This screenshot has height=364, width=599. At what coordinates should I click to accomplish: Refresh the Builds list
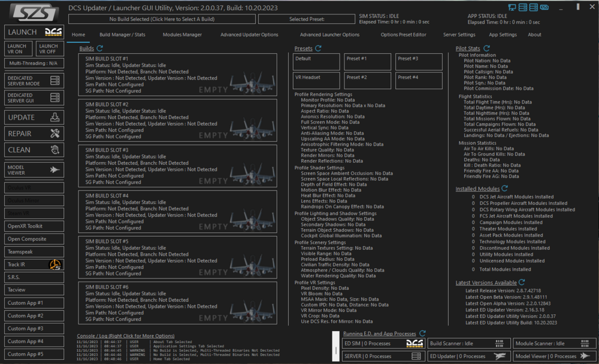pos(99,48)
